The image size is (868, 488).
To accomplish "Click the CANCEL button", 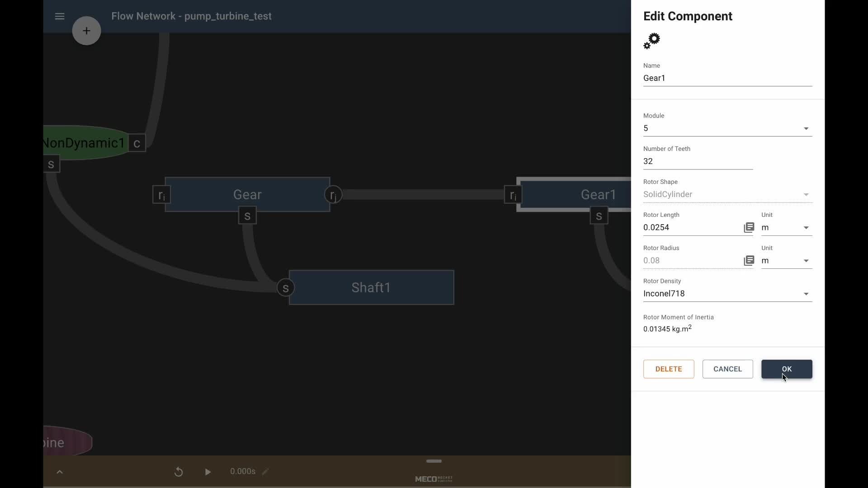I will 727,369.
